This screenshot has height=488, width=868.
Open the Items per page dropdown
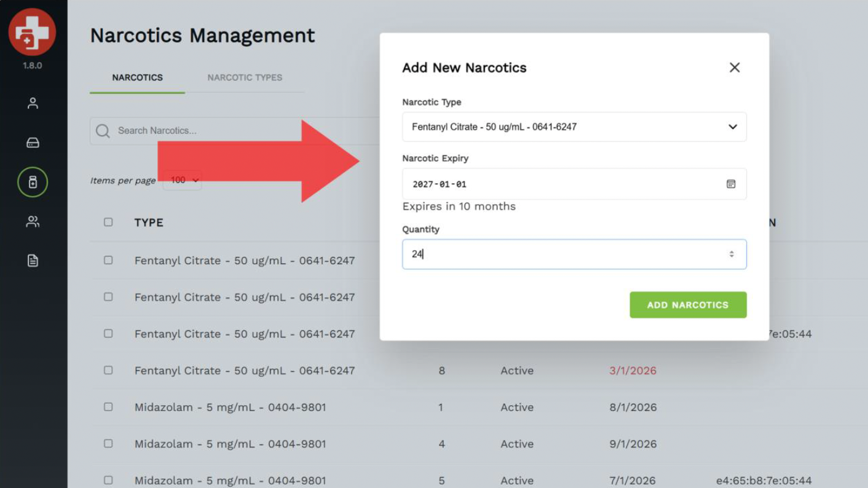pos(183,180)
